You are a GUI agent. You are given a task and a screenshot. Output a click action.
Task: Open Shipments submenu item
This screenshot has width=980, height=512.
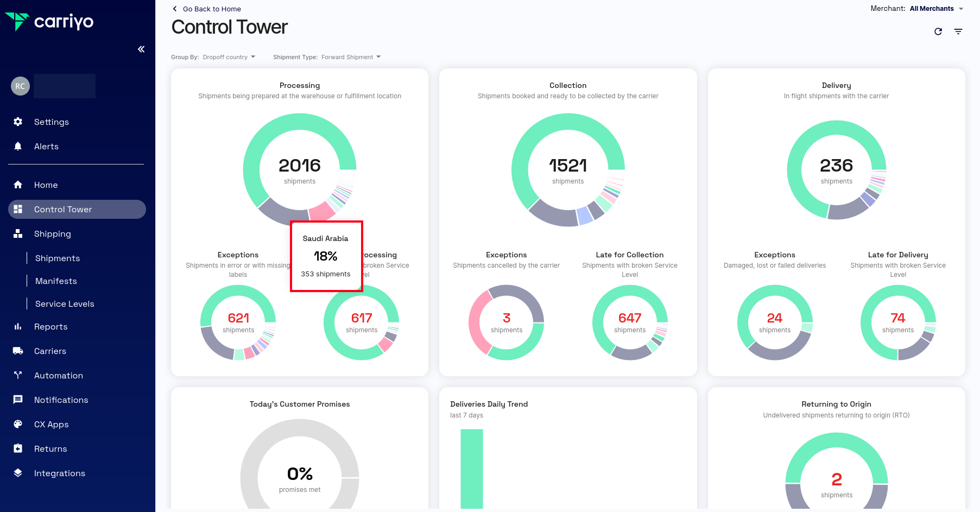click(x=58, y=258)
